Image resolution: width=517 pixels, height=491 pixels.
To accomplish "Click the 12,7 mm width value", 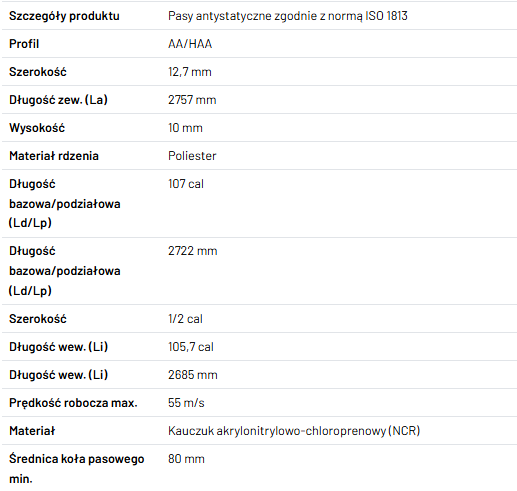I will tap(190, 72).
